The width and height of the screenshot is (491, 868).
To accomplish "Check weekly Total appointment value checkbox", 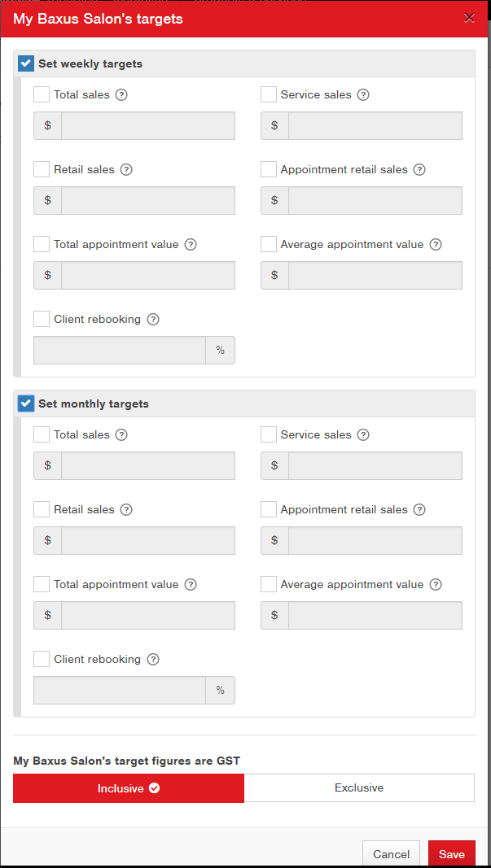I will click(42, 243).
